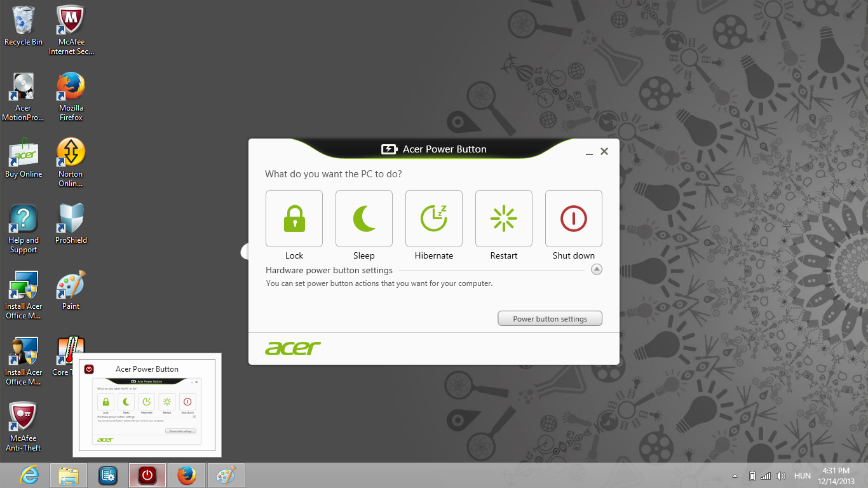Screen dimensions: 868x488
Task: Collapse Hardware power button settings section
Action: [x=596, y=269]
